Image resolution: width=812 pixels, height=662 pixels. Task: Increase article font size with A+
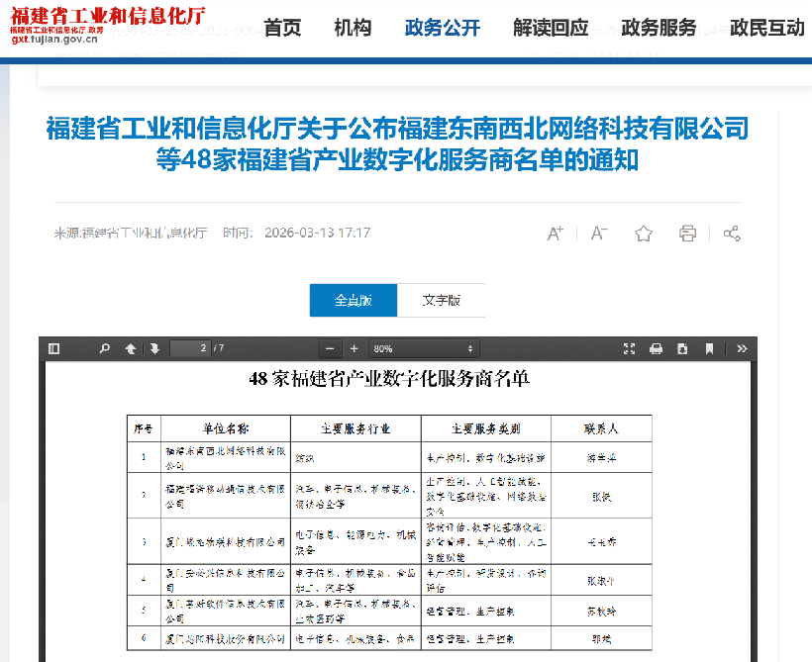coord(556,234)
